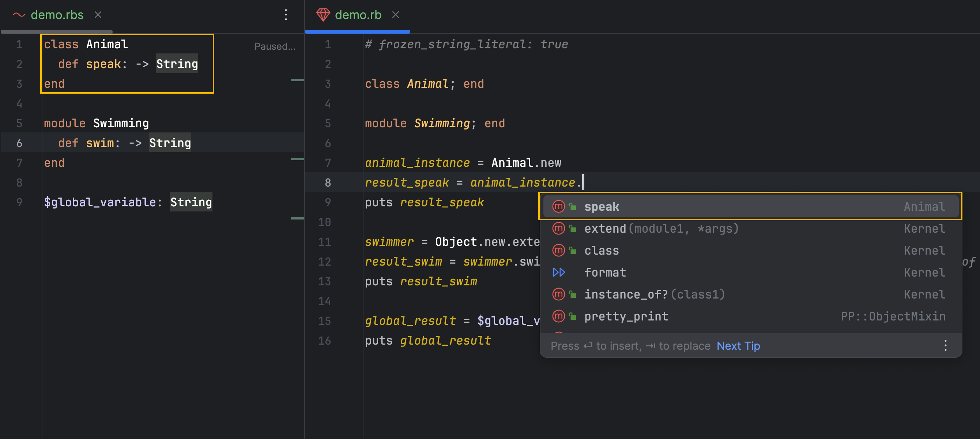Click line number 6 in demo.rbs gutter

(19, 143)
